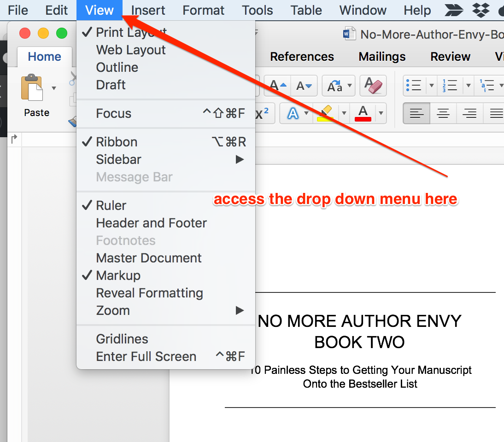Click the Shrink Font icon
Viewport: 504px width, 442px height.
[304, 86]
